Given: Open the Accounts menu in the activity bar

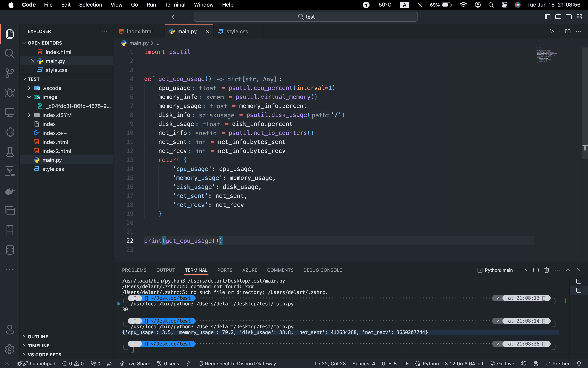Looking at the screenshot, I should click(10, 330).
